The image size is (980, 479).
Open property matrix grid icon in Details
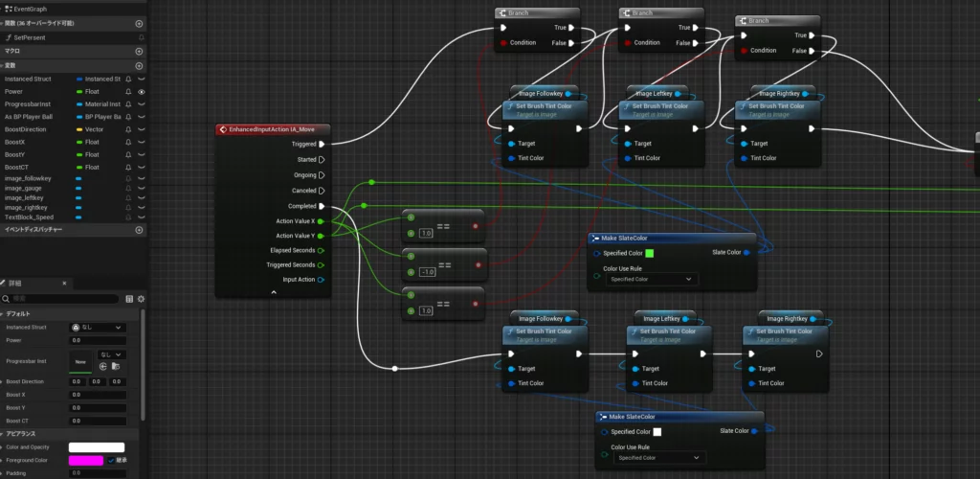pyautogui.click(x=129, y=299)
